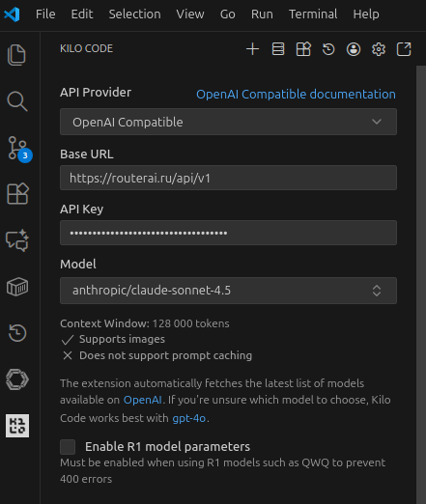This screenshot has height=504, width=426.
Task: Click Does not support prompt caching text
Action: 165,355
